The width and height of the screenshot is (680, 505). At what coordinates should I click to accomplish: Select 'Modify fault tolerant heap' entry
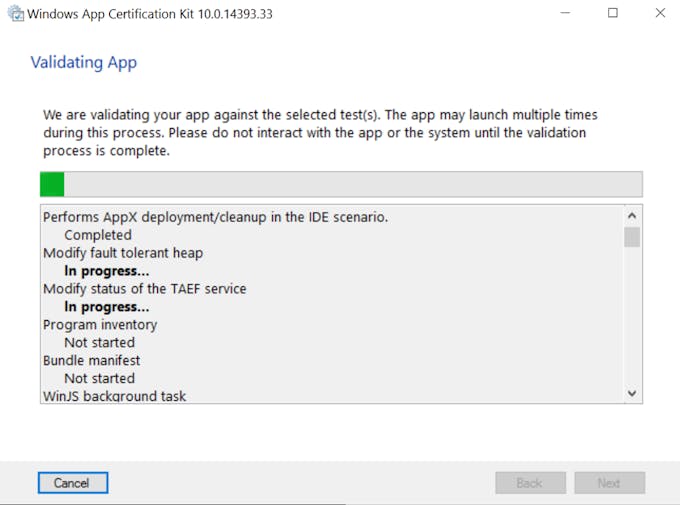(123, 253)
